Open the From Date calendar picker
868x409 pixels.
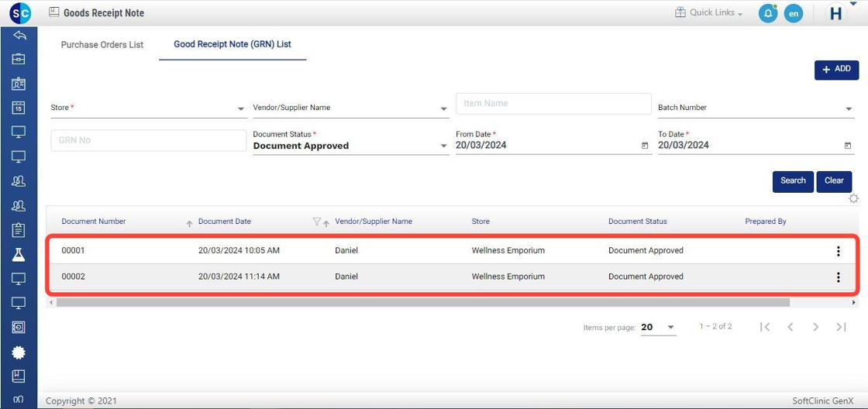(x=645, y=146)
